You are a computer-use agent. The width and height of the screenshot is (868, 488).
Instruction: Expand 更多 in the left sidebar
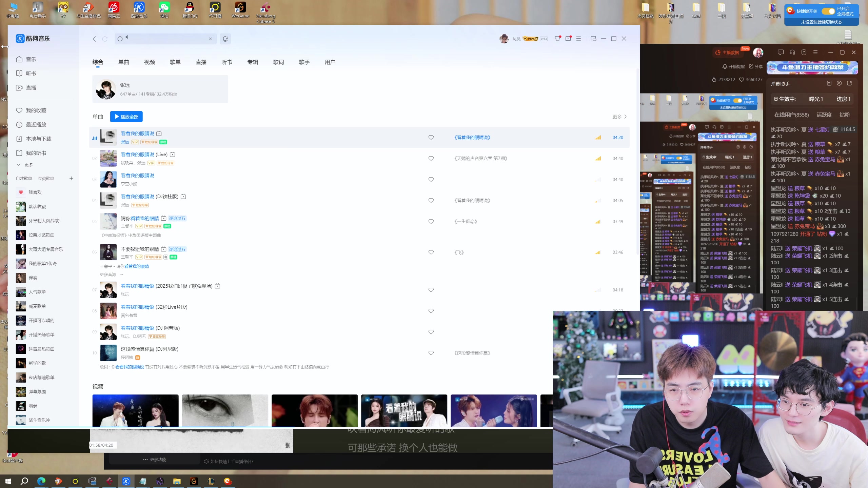coord(24,165)
